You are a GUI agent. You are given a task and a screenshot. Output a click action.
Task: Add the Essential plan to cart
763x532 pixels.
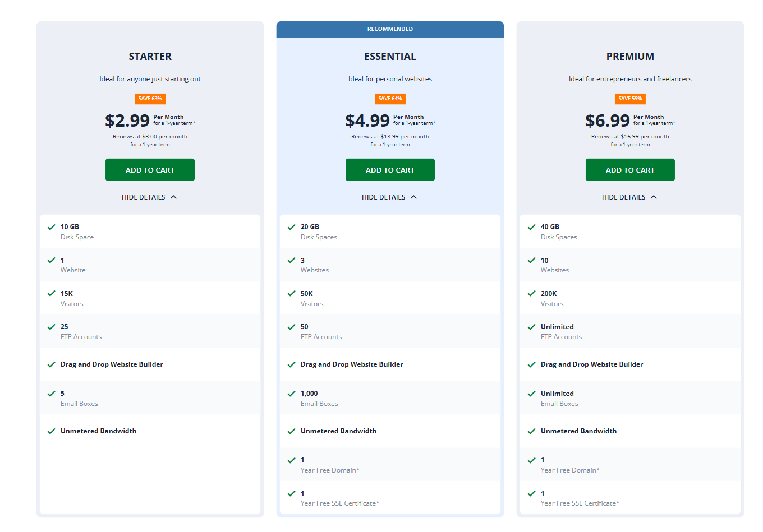(x=390, y=170)
